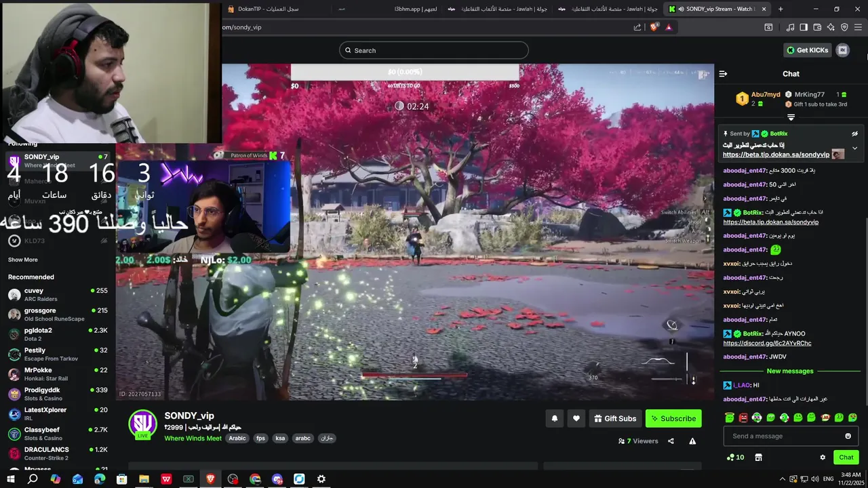Open the browser hamburger menu
This screenshot has width=868, height=488.
(x=858, y=27)
